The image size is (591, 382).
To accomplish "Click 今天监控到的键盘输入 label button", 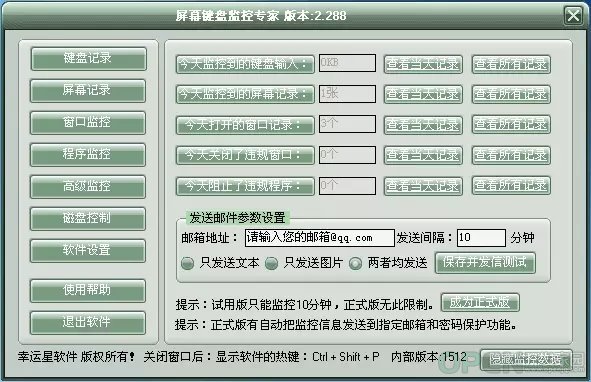I will [x=245, y=64].
